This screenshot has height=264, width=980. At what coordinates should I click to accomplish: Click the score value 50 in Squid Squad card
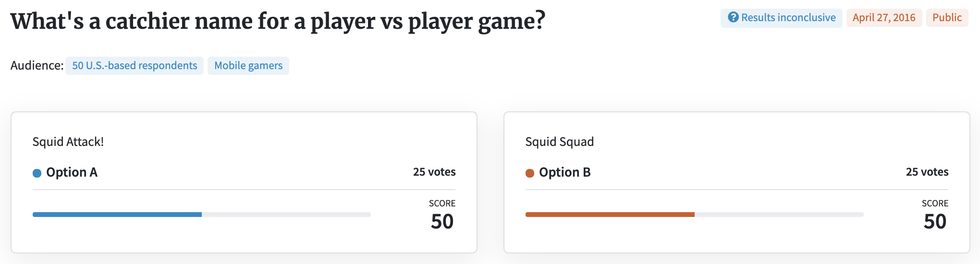(x=935, y=222)
